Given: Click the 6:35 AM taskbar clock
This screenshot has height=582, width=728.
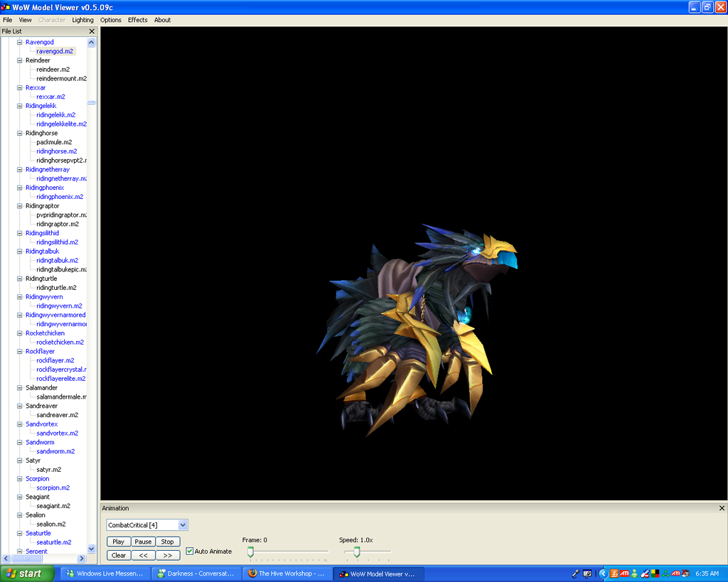Looking at the screenshot, I should pyautogui.click(x=707, y=573).
